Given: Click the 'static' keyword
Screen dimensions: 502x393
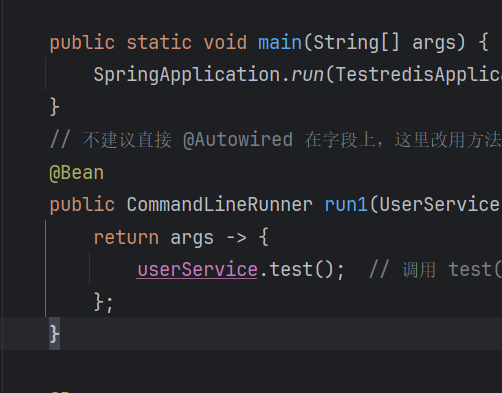Looking at the screenshot, I should tap(159, 43).
